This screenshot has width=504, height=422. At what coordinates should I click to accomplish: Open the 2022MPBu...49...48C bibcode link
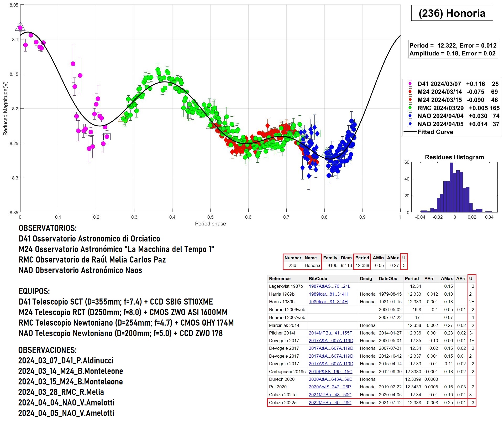[x=330, y=403]
